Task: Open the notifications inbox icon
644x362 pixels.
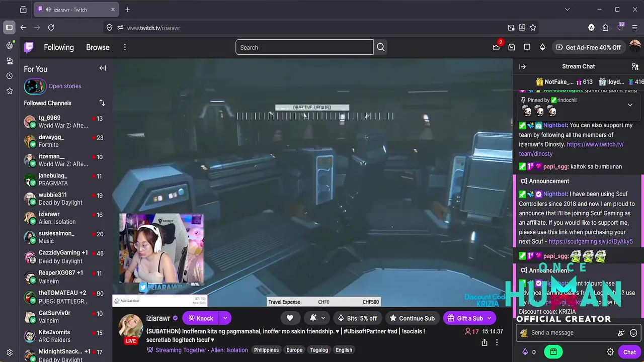Action: point(512,47)
